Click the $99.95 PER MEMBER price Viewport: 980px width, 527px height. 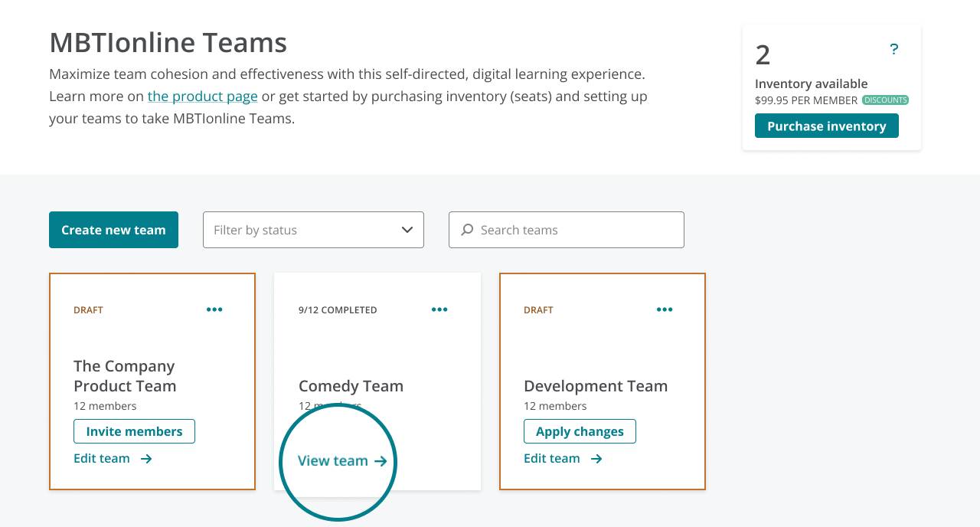tap(806, 100)
